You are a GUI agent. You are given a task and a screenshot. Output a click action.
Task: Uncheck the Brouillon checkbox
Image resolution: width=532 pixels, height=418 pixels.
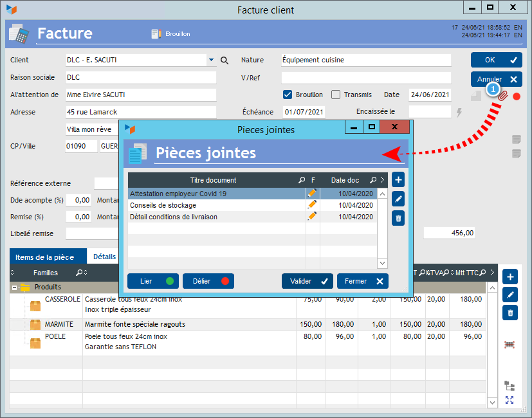click(288, 95)
